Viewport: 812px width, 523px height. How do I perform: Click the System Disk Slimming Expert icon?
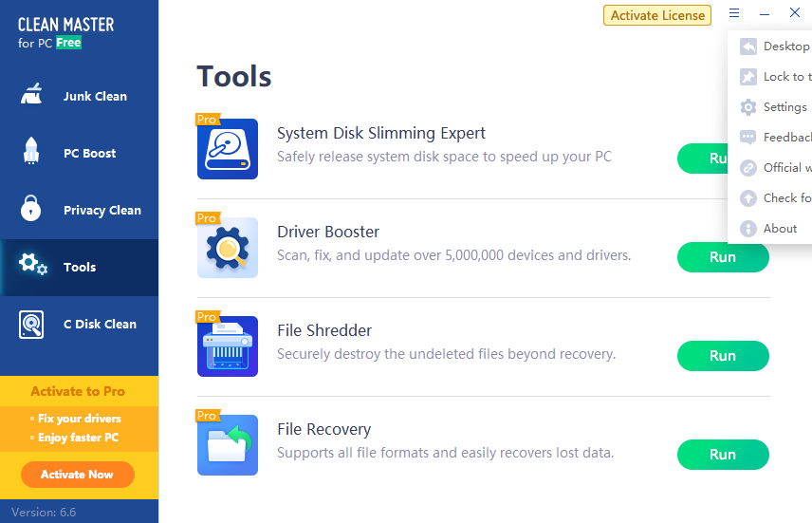point(228,149)
